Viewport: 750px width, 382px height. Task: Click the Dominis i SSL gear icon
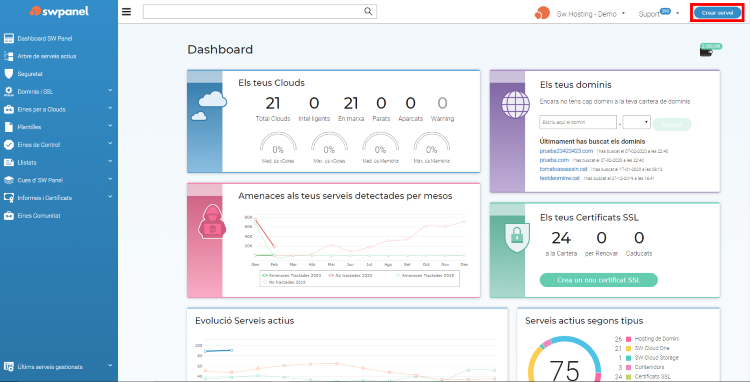(x=9, y=91)
